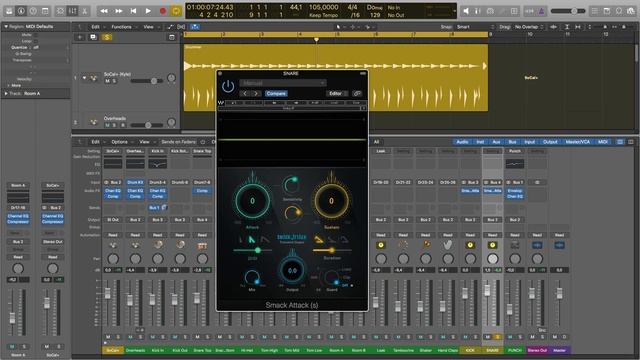Add a new track with the plus button
640x360 pixels.
pyautogui.click(x=80, y=37)
